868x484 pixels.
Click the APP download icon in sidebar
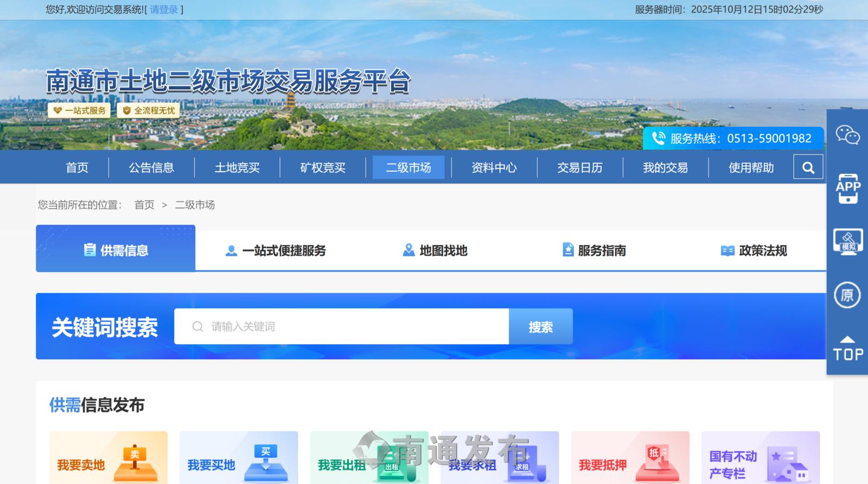click(x=847, y=189)
